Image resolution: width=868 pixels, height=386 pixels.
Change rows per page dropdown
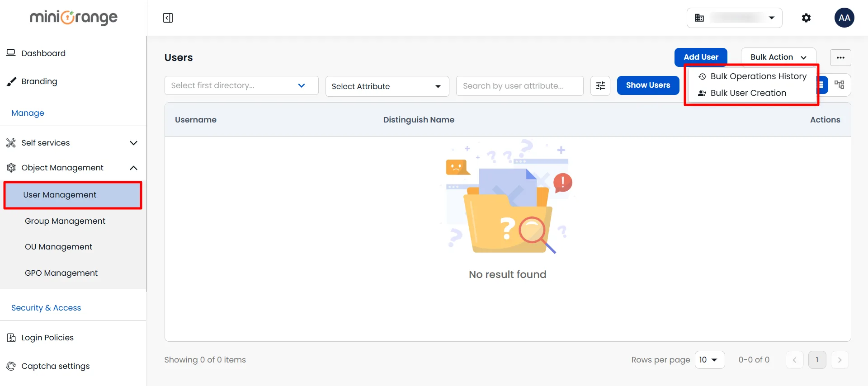(x=709, y=360)
